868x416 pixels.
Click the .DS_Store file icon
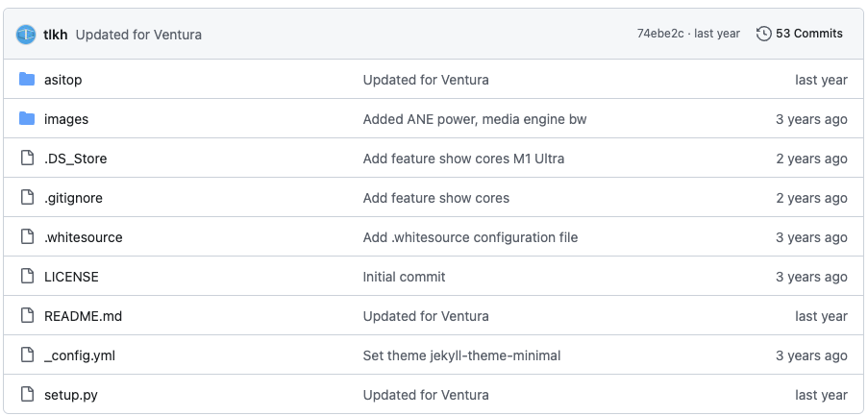tap(27, 159)
